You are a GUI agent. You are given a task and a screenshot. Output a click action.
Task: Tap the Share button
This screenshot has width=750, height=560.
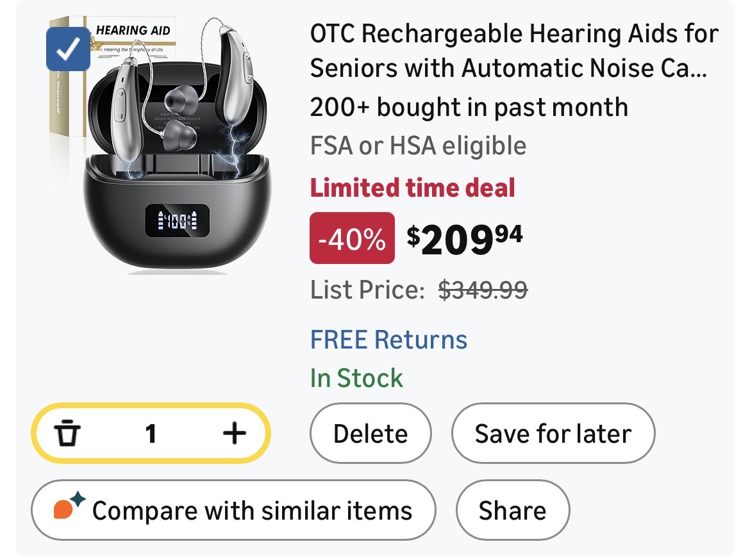pos(512,510)
